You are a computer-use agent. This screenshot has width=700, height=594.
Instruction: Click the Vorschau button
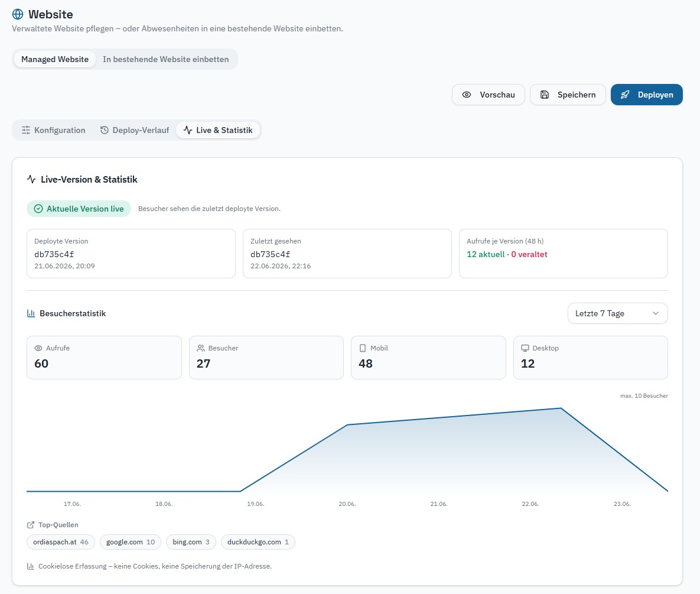pyautogui.click(x=489, y=95)
